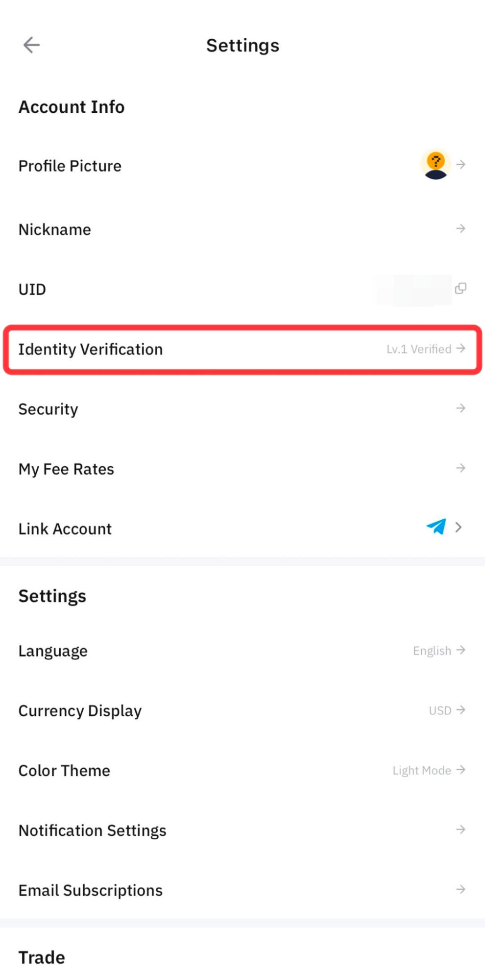Tap the Lv.1 Verified status text
The height and width of the screenshot is (980, 485).
click(x=419, y=349)
